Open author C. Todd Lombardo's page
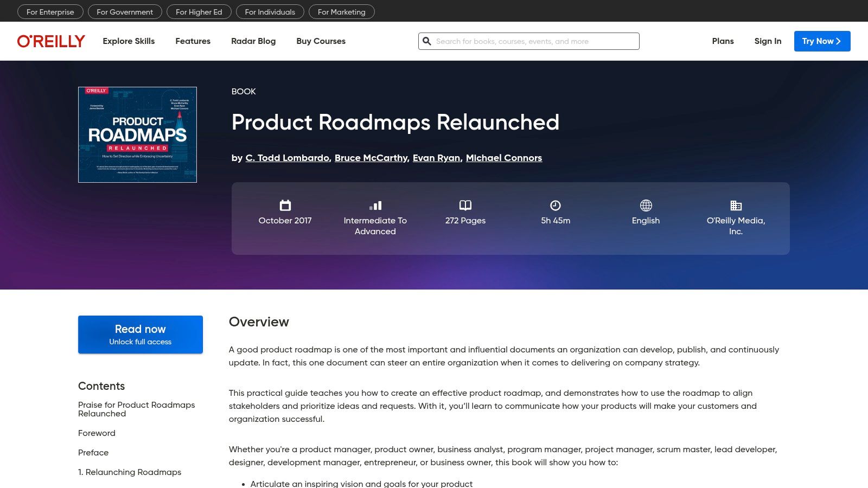The image size is (868, 488). click(x=287, y=158)
